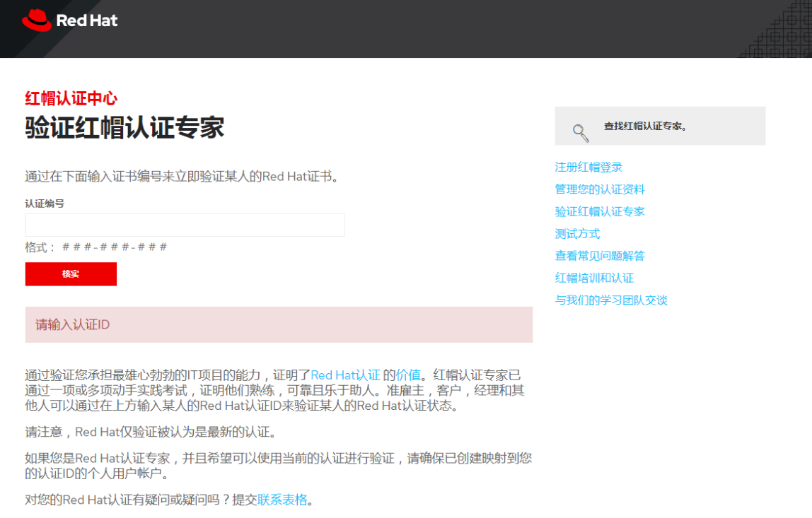Open the 红帽培训和认证 link
The height and width of the screenshot is (518, 812).
click(x=596, y=278)
